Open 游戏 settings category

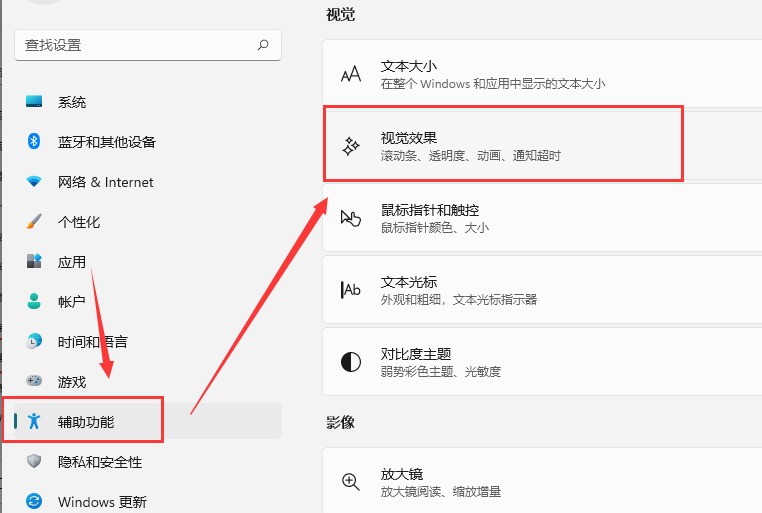[148, 382]
